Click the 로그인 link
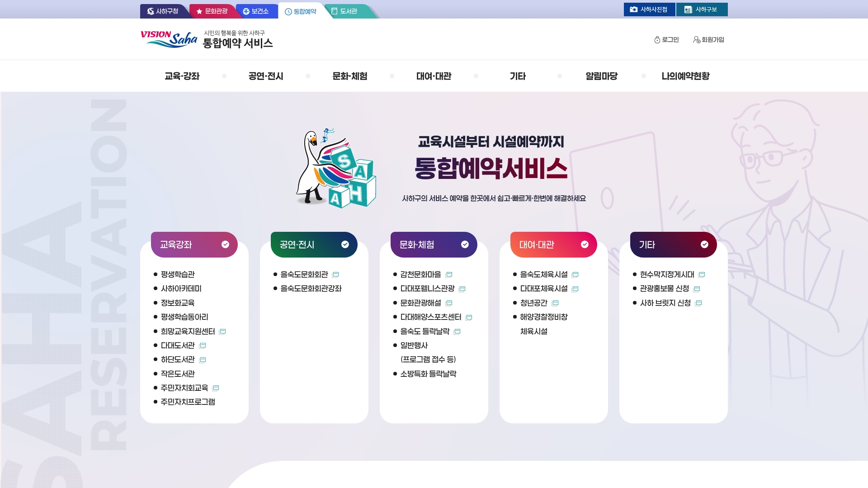Image resolution: width=868 pixels, height=488 pixels. click(666, 40)
